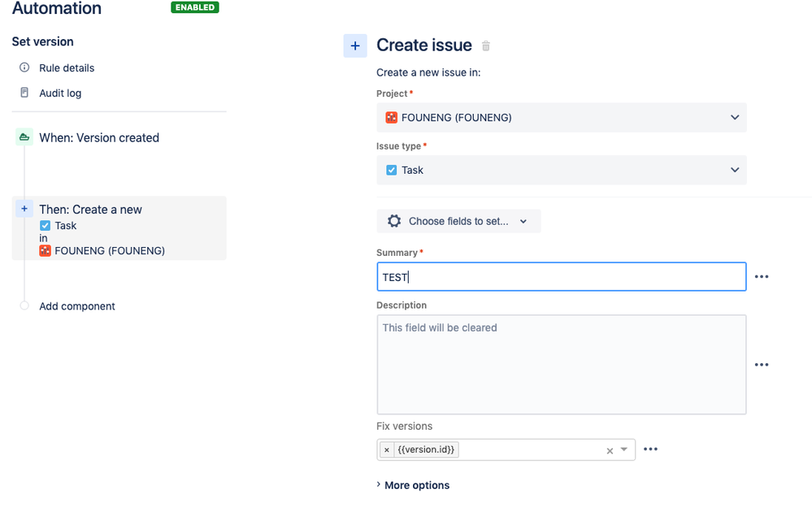Viewport: 812px width, 511px height.
Task: Click the Version created trigger icon
Action: tap(24, 138)
